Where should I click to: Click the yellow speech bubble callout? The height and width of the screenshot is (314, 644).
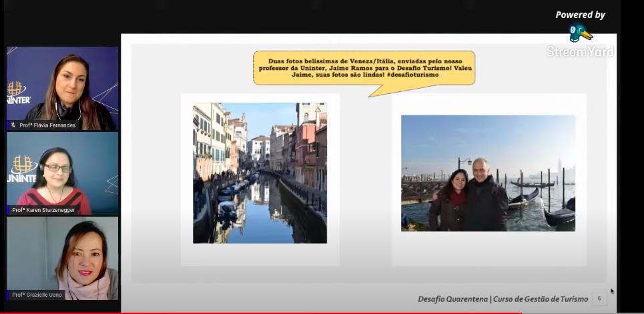point(364,68)
